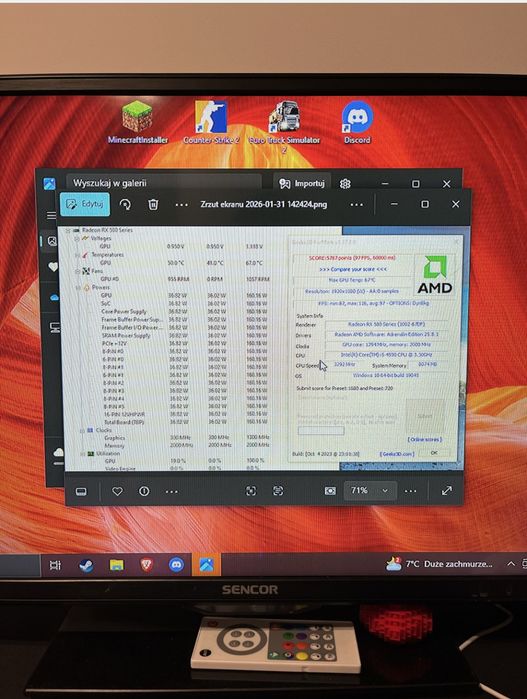Select the This PC monitor icon in the sidebar
527x699 pixels.
pyautogui.click(x=55, y=328)
